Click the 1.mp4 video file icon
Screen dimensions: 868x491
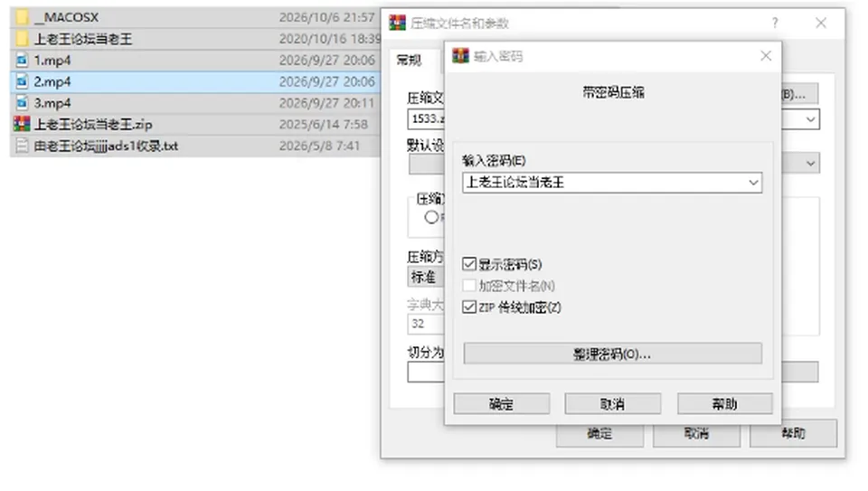(22, 60)
